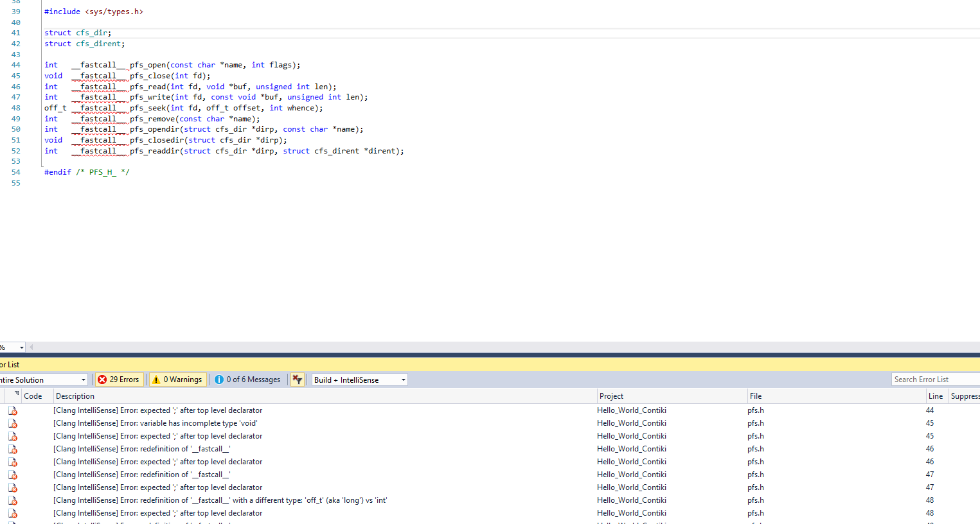
Task: Open the Build + IntelliSense dropdown
Action: point(360,380)
